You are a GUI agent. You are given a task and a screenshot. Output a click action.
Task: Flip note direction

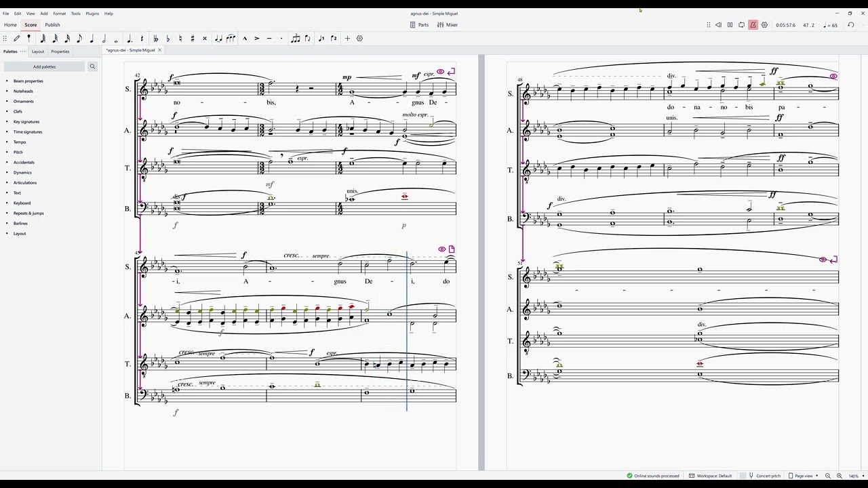(x=307, y=39)
